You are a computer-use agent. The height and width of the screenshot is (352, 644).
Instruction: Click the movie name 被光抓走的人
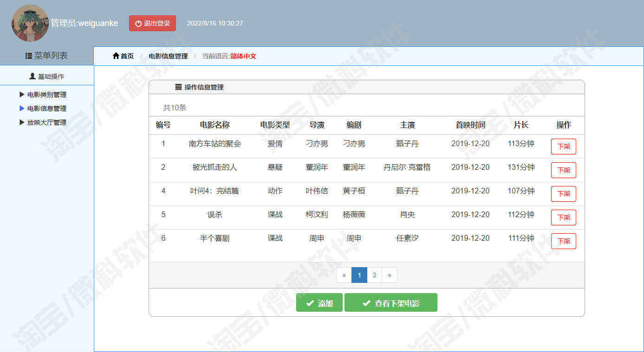[215, 167]
